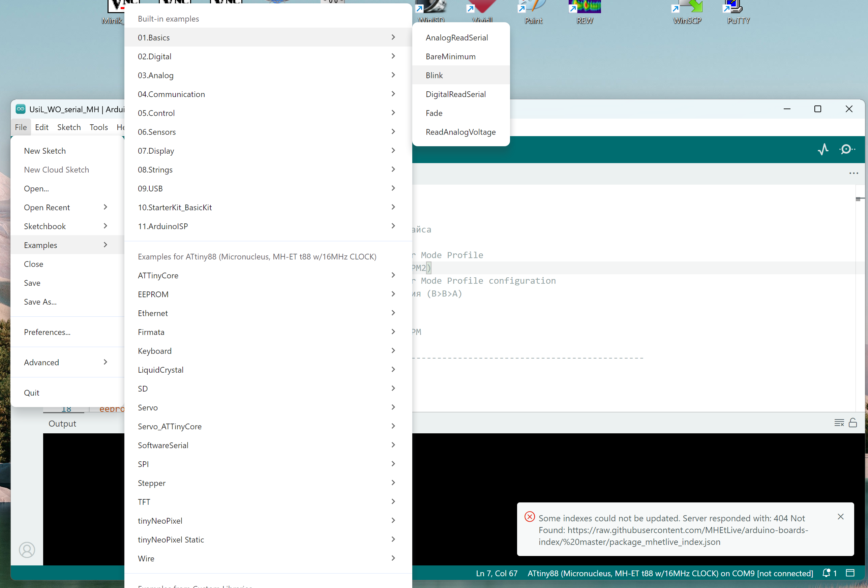Image resolution: width=868 pixels, height=588 pixels.
Task: Open the Fade example
Action: tap(461, 113)
